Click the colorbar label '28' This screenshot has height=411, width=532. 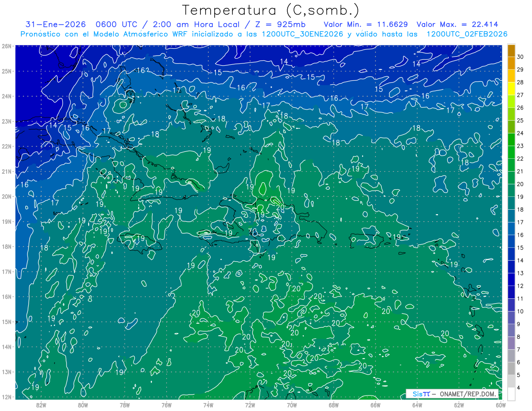[520, 82]
